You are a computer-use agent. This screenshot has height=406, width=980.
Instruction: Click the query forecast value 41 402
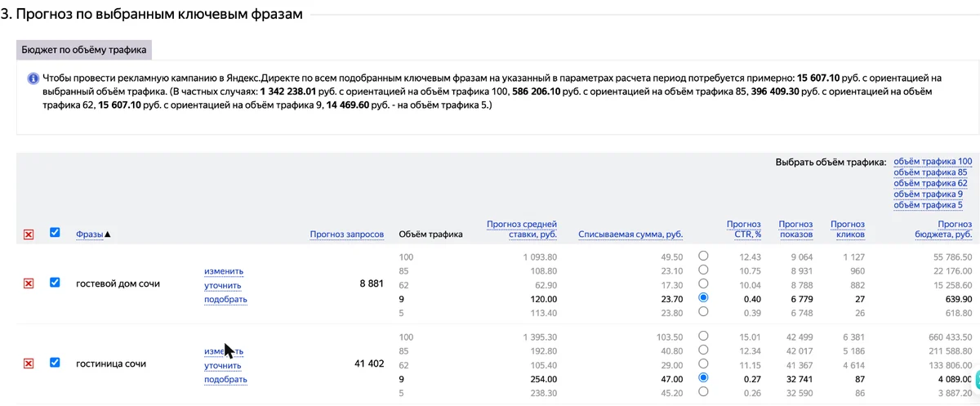[x=369, y=364]
